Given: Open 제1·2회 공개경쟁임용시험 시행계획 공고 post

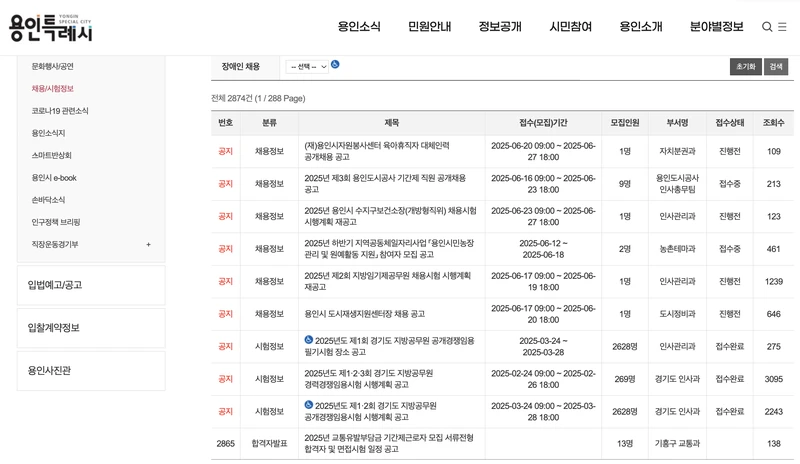Looking at the screenshot, I should [x=370, y=411].
